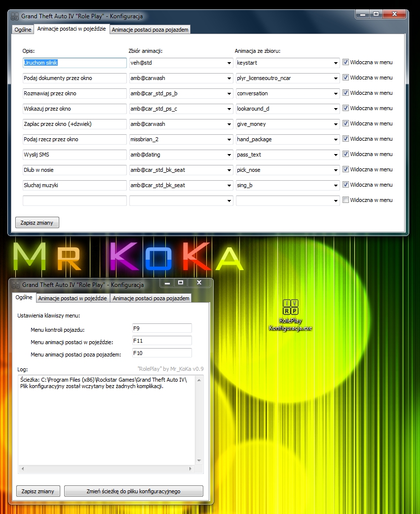420x514 pixels.
Task: Expand the hand_package animation dropdown
Action: [336, 139]
